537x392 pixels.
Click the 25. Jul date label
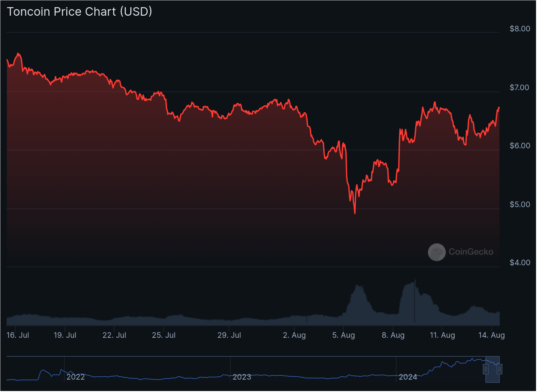coord(164,335)
